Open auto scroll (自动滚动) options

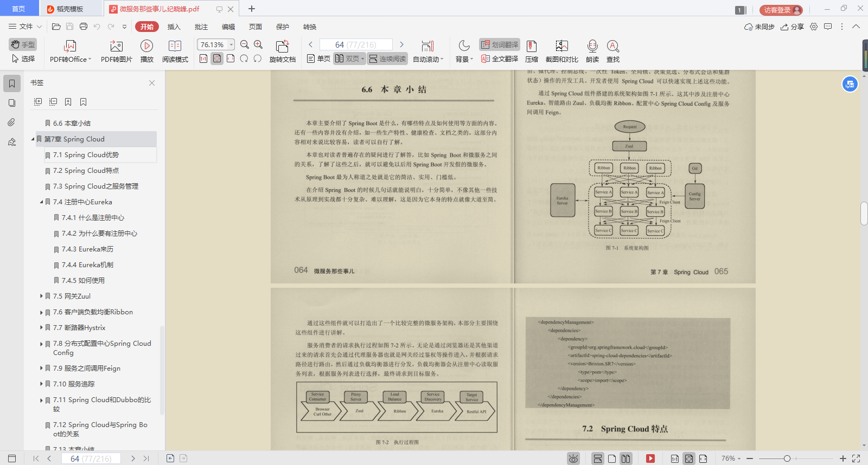428,51
